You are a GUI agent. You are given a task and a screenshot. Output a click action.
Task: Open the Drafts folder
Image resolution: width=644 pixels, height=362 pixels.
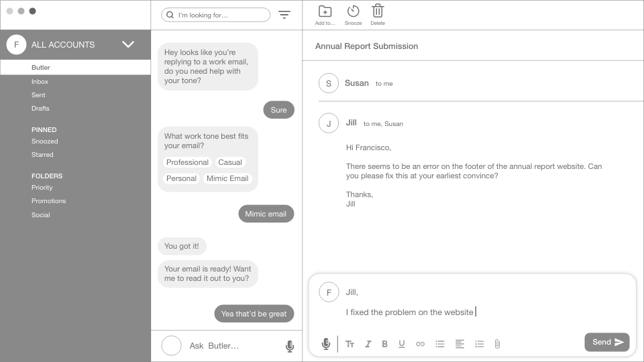pyautogui.click(x=40, y=109)
